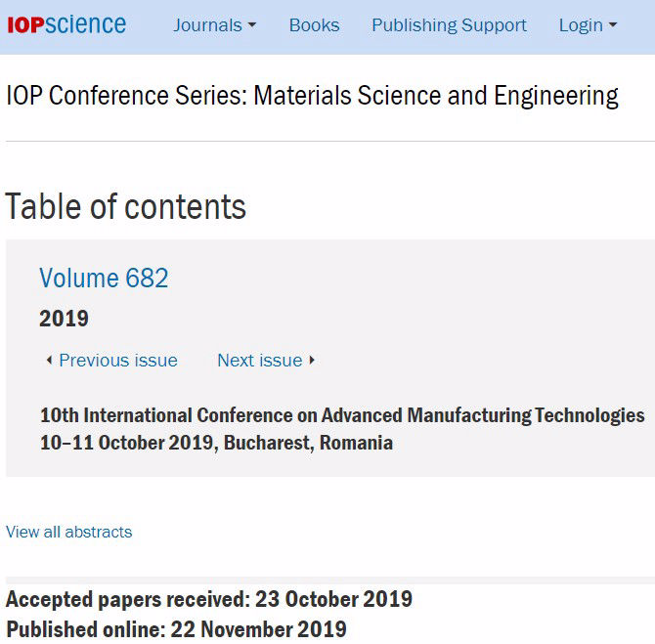Click the Published online date text

pyautogui.click(x=176, y=629)
